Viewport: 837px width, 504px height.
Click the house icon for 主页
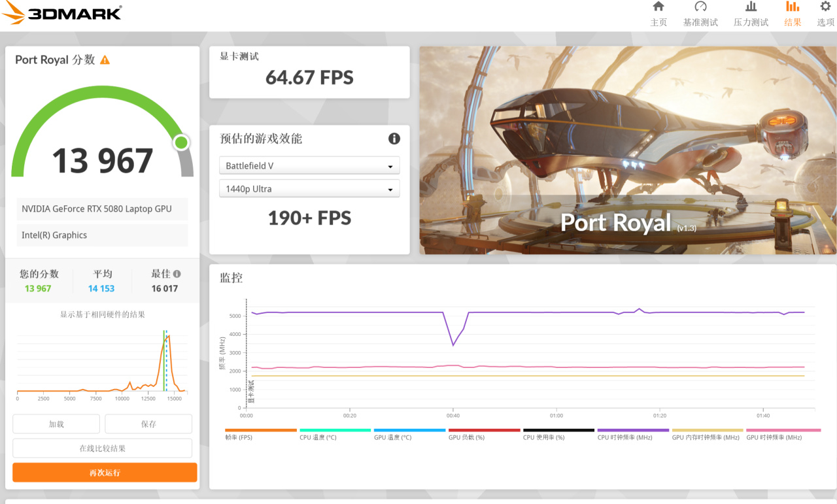(658, 7)
